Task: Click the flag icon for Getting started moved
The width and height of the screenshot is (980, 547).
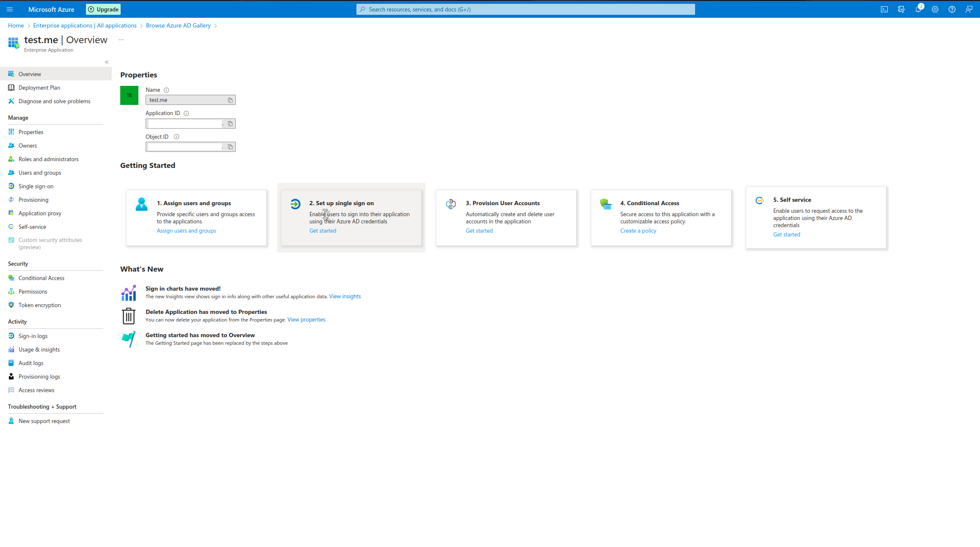Action: 129,339
